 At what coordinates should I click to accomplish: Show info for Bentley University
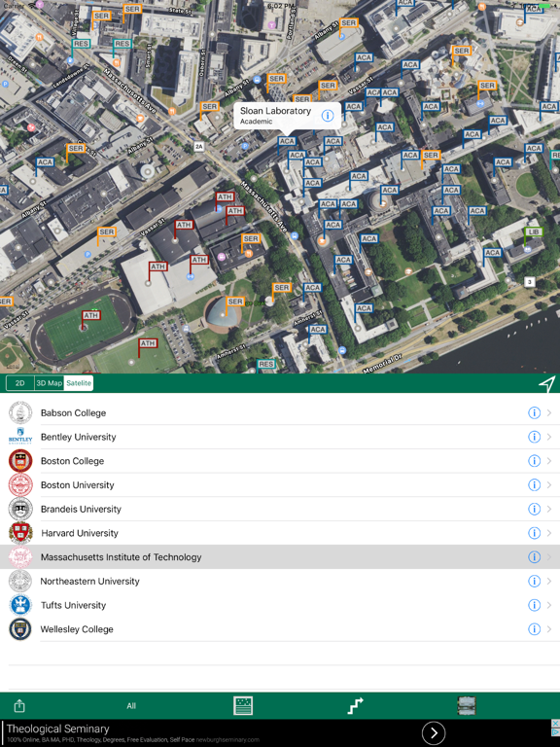[535, 437]
